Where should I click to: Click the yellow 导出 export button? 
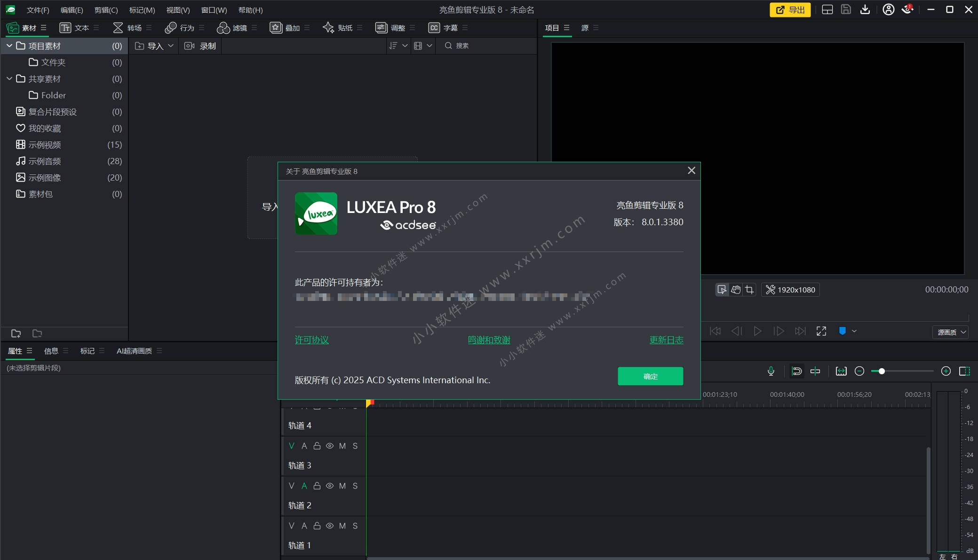(x=790, y=10)
